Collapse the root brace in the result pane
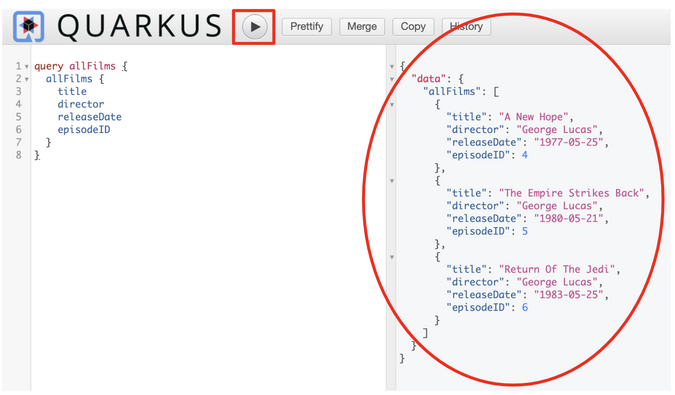Image resolution: width=675 pixels, height=395 pixels. point(392,67)
